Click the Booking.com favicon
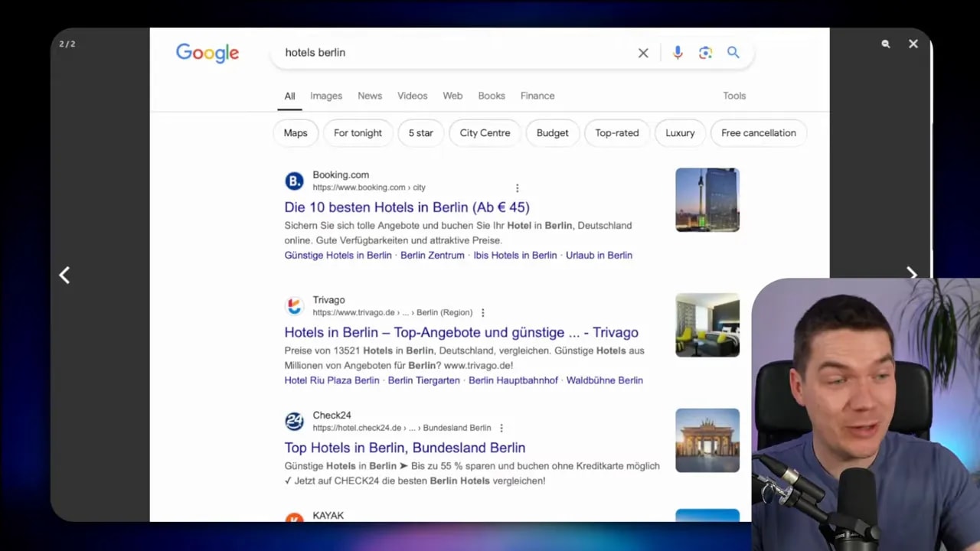The image size is (980, 551). (294, 181)
